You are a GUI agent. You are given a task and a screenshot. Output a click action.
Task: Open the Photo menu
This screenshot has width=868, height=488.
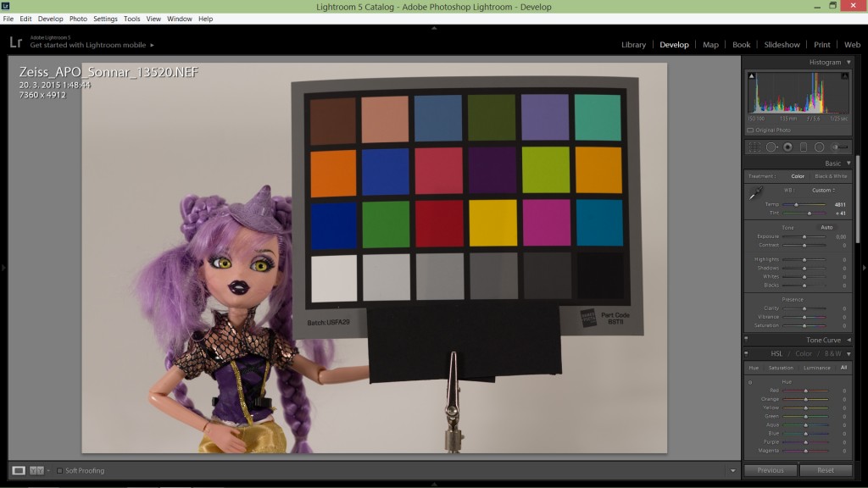click(78, 19)
